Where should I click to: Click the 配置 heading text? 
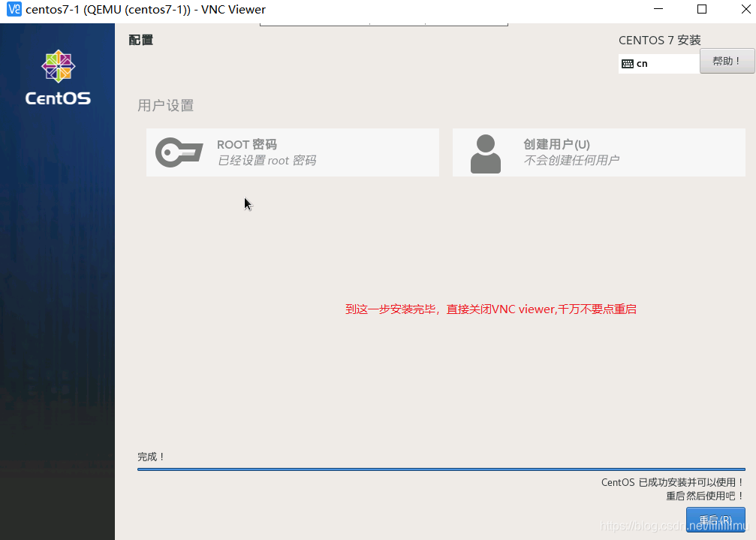point(141,40)
